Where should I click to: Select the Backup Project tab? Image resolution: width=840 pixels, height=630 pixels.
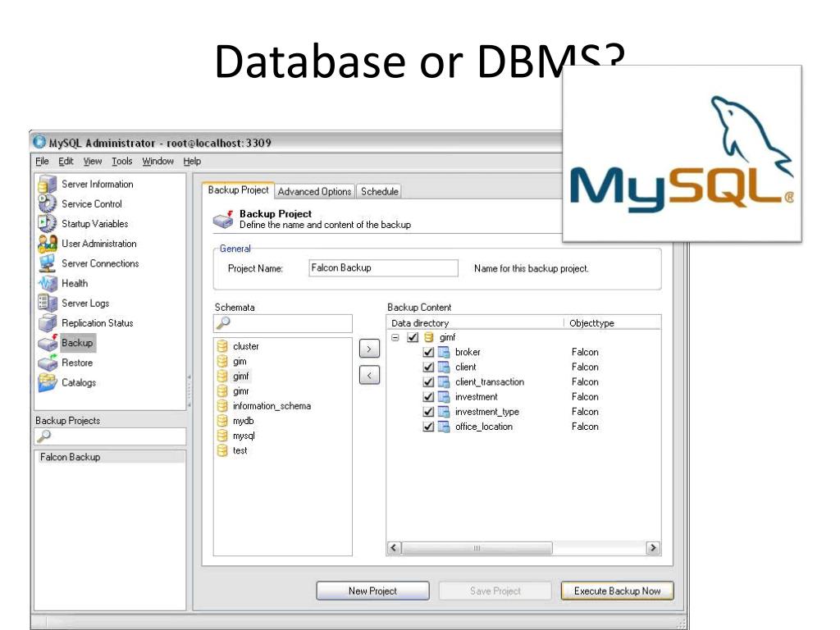click(239, 190)
